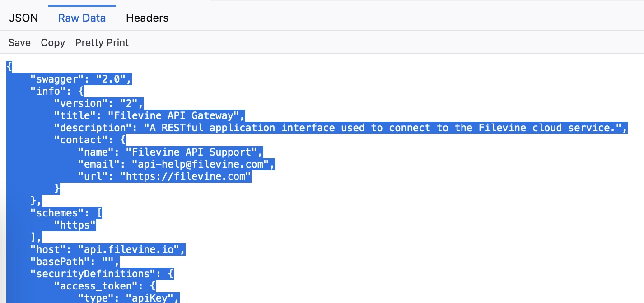Click the "swagger": "2.0" line
Image resolution: width=644 pixels, height=303 pixels.
[x=81, y=79]
